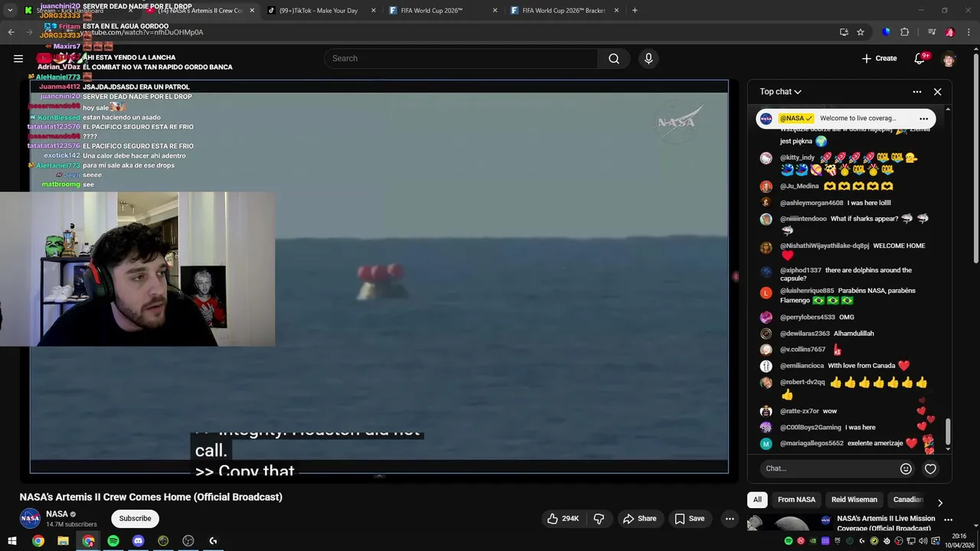Viewport: 980px width, 551px height.
Task: Start voice search with the microphone icon
Action: (x=648, y=59)
